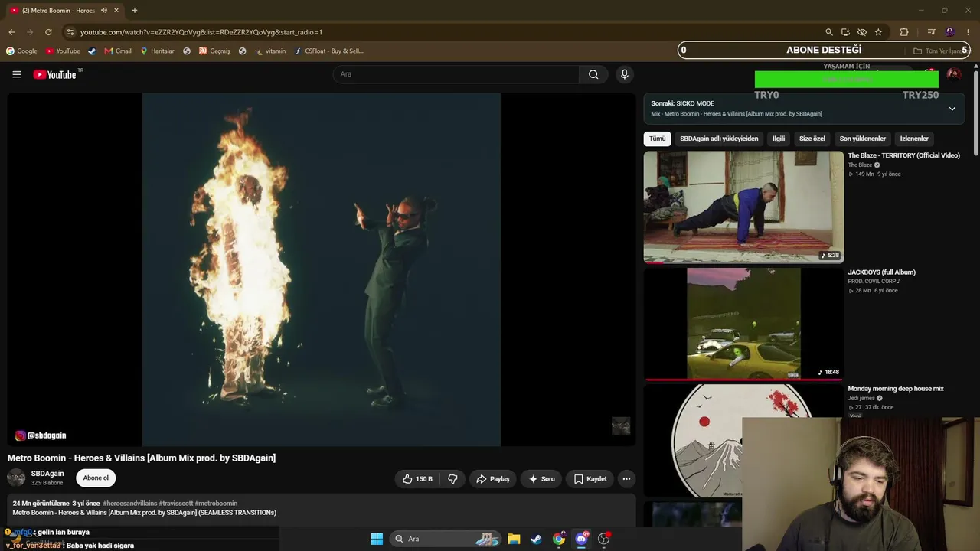Image resolution: width=980 pixels, height=551 pixels.
Task: Select the Son yüklenenler filter chip
Action: coord(863,139)
